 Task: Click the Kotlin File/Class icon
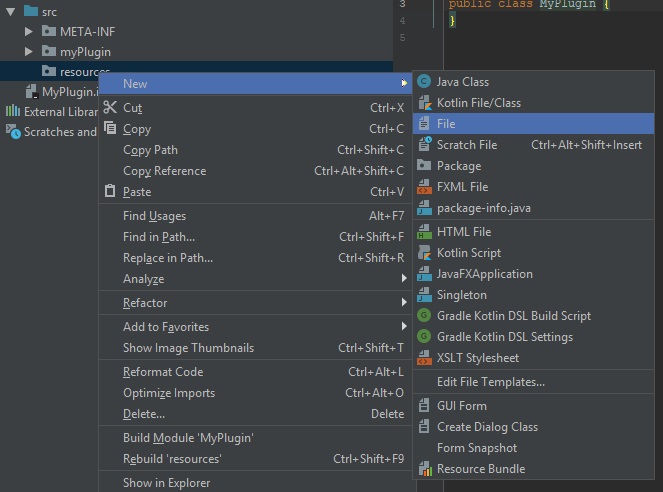424,103
